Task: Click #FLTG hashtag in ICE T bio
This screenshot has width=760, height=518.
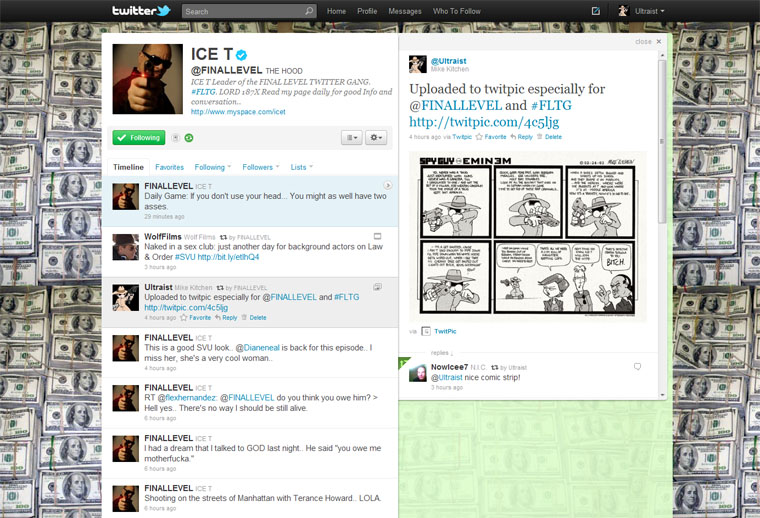Action: (x=203, y=92)
